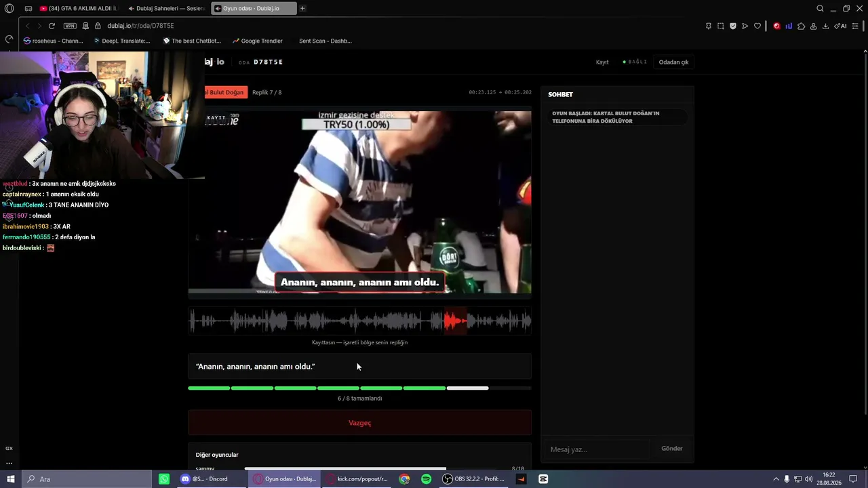Viewport: 868px width, 488px height.
Task: Take a snapshot with the capture icon
Action: pyautogui.click(x=721, y=26)
